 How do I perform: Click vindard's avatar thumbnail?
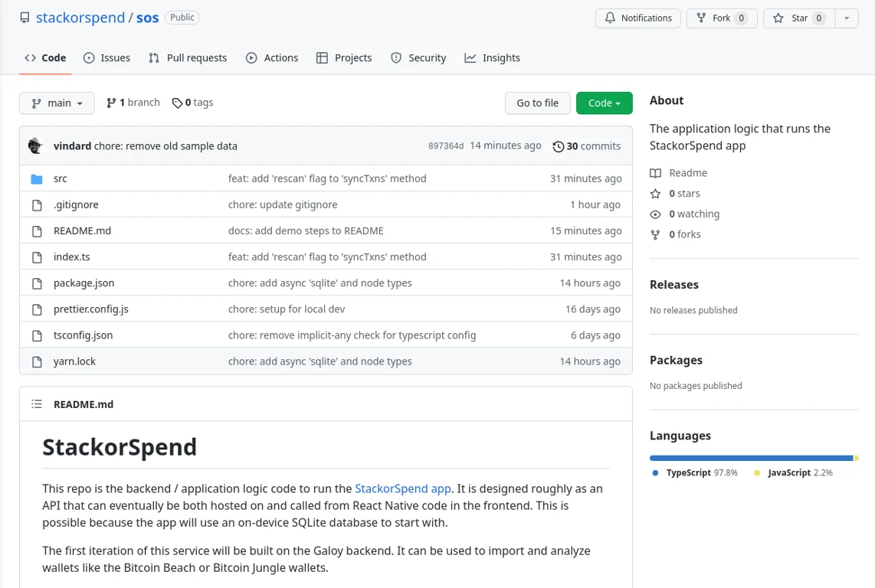click(36, 145)
